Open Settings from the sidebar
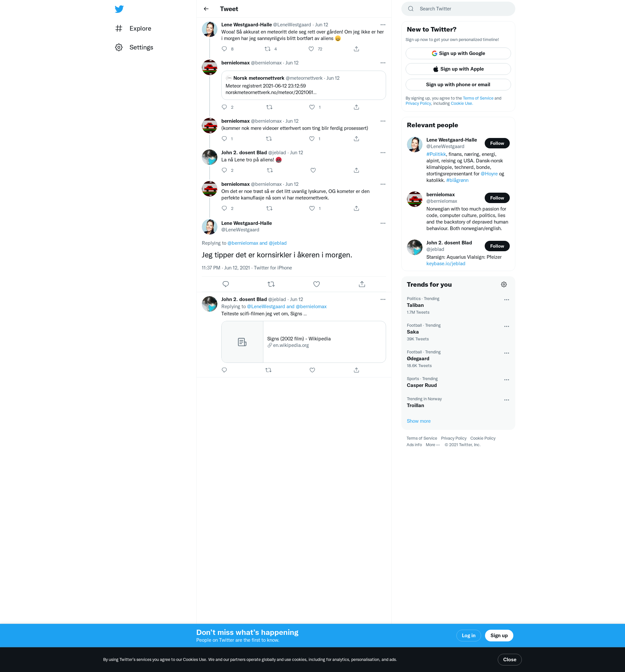Image resolution: width=625 pixels, height=672 pixels. click(x=134, y=47)
